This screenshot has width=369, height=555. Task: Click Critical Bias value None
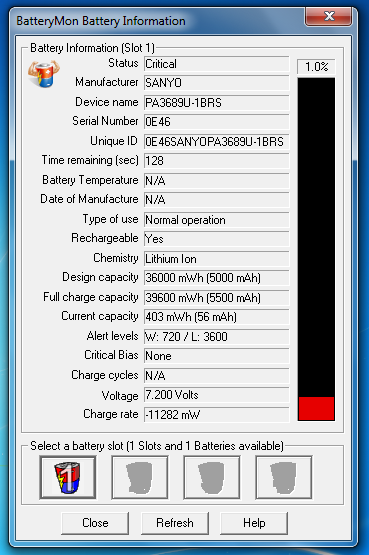[217, 356]
